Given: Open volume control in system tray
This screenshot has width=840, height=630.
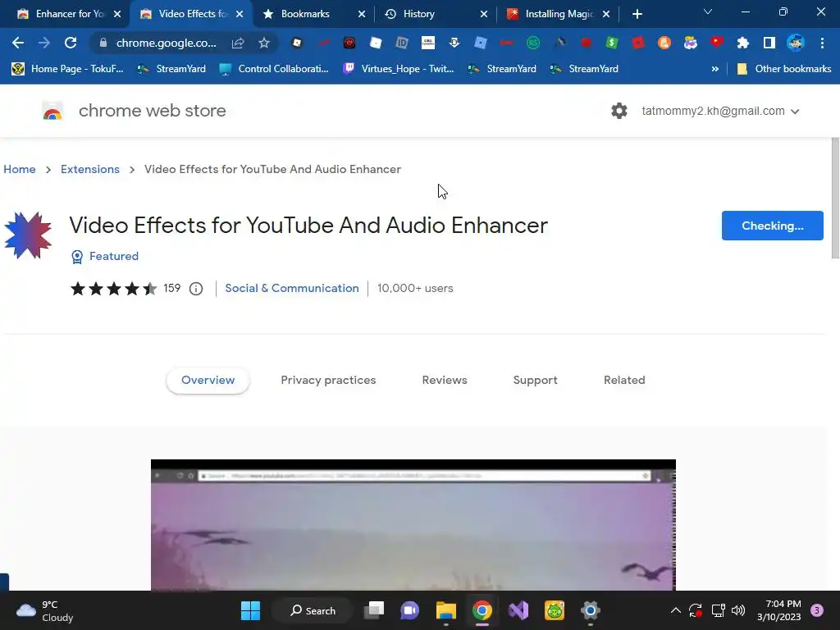Looking at the screenshot, I should pyautogui.click(x=738, y=610).
